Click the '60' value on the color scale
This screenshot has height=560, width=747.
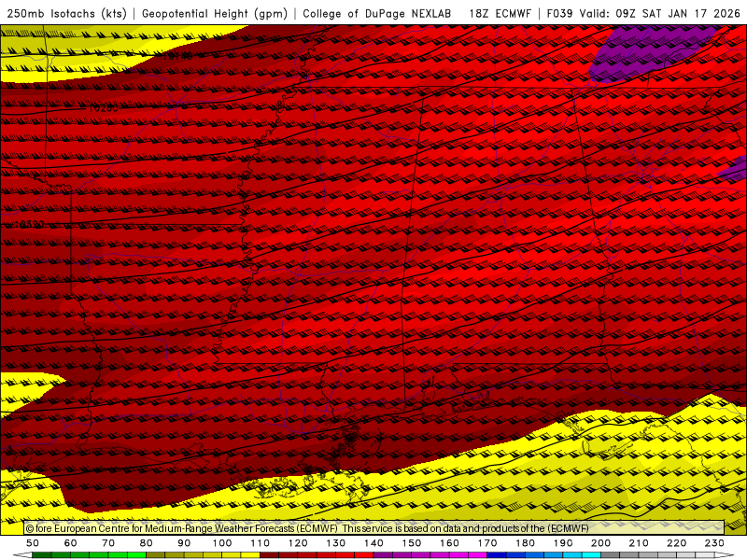(x=71, y=543)
